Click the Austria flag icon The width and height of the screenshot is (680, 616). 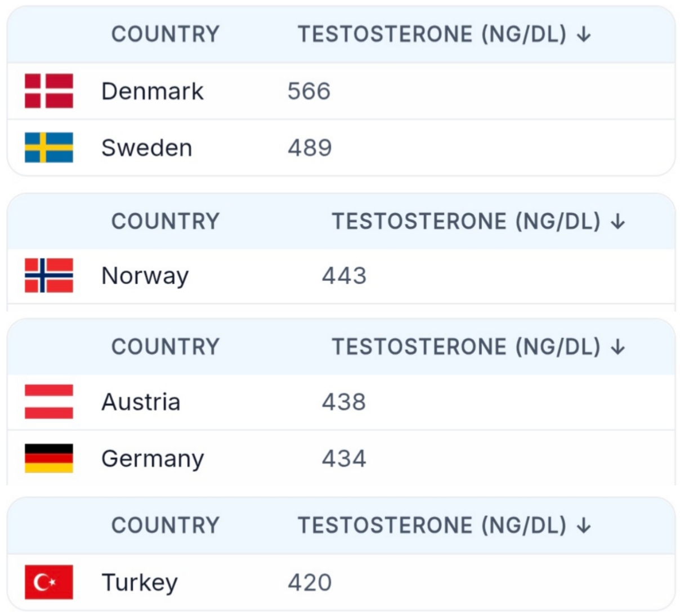(49, 402)
